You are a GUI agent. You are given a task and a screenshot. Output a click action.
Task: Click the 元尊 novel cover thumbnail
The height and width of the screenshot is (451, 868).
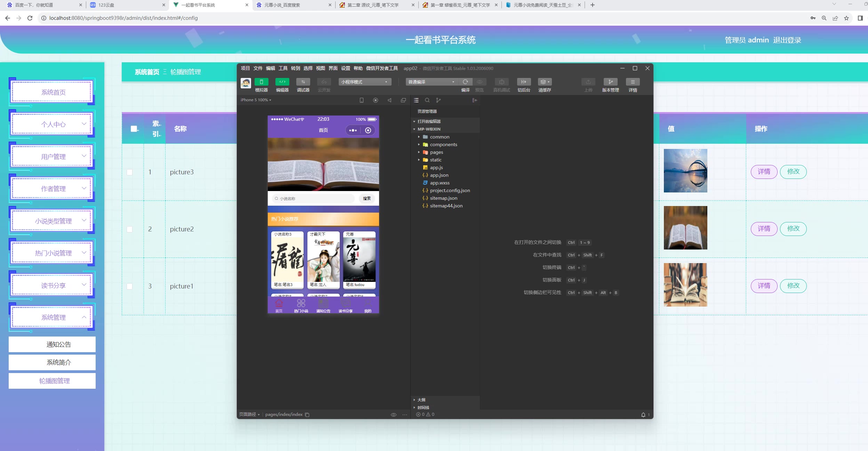coord(359,260)
